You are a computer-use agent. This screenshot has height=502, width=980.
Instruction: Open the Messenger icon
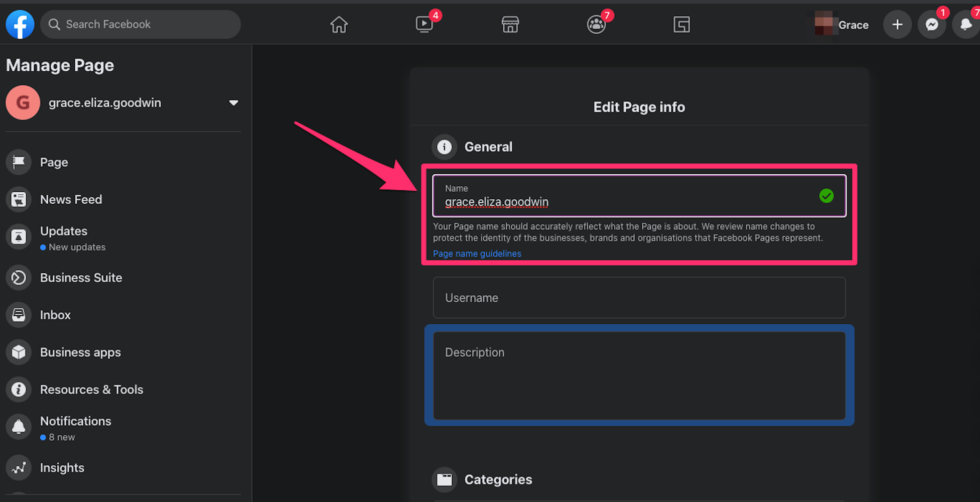tap(932, 24)
